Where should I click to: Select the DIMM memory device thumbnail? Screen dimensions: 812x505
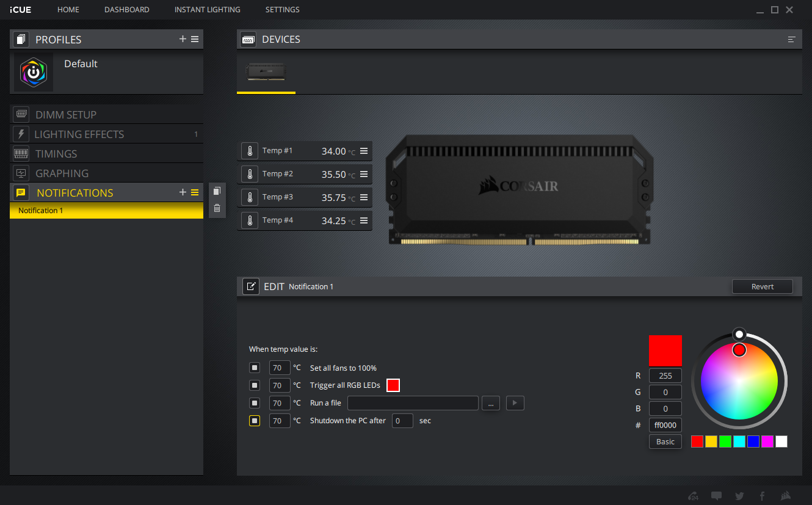tap(266, 72)
